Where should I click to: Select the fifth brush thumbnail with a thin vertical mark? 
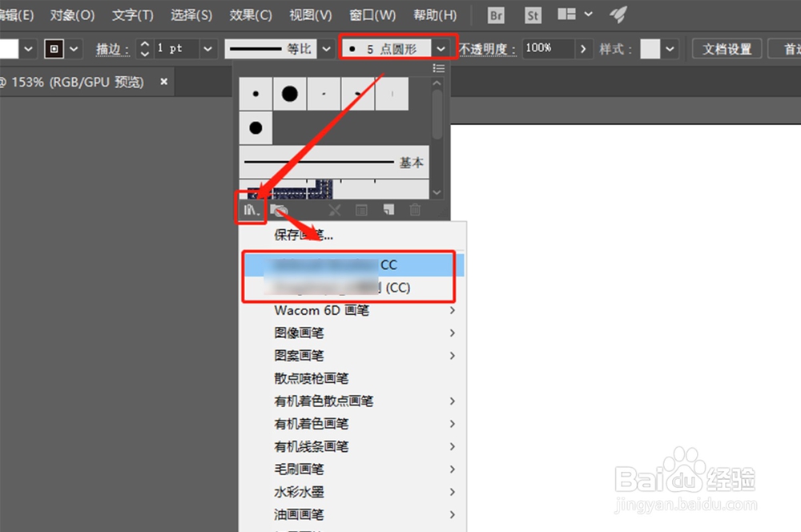[x=392, y=94]
